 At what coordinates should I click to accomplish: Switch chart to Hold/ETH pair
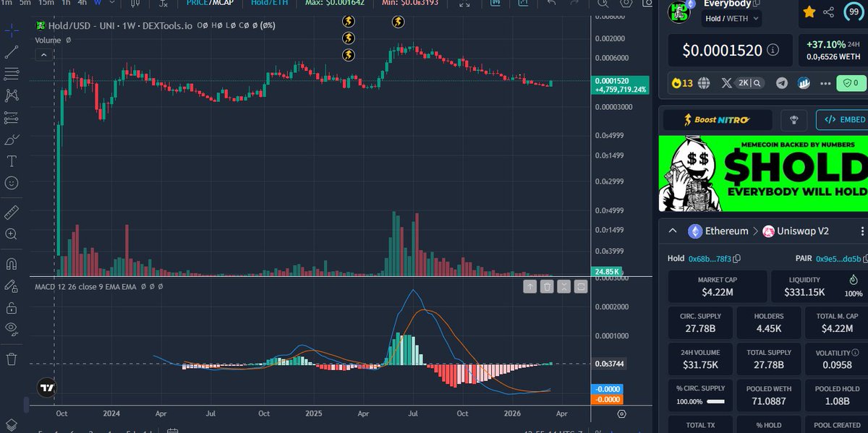270,4
